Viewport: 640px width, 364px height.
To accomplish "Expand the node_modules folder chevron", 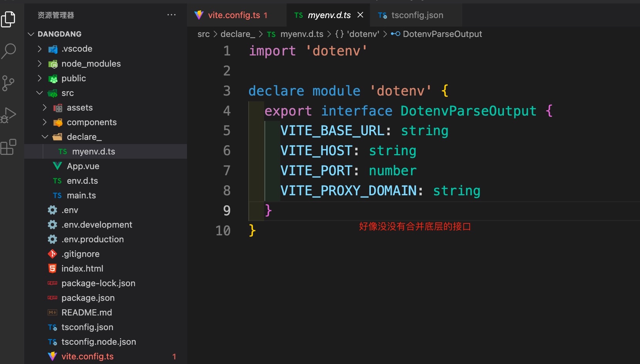I will [39, 63].
